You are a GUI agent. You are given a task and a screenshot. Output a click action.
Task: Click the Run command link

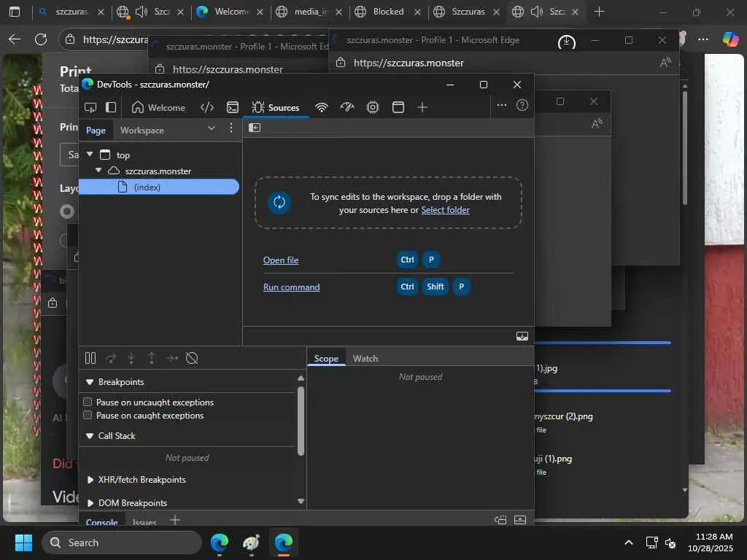click(291, 287)
